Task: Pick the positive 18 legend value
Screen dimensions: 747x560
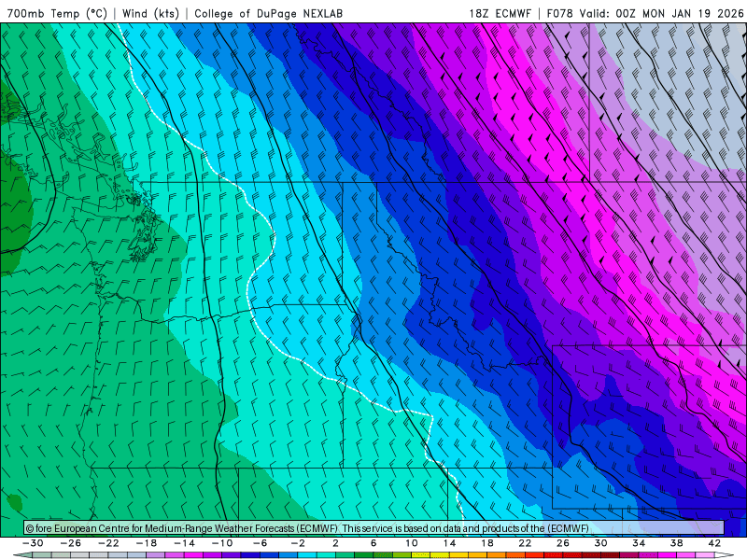Action: [486, 543]
